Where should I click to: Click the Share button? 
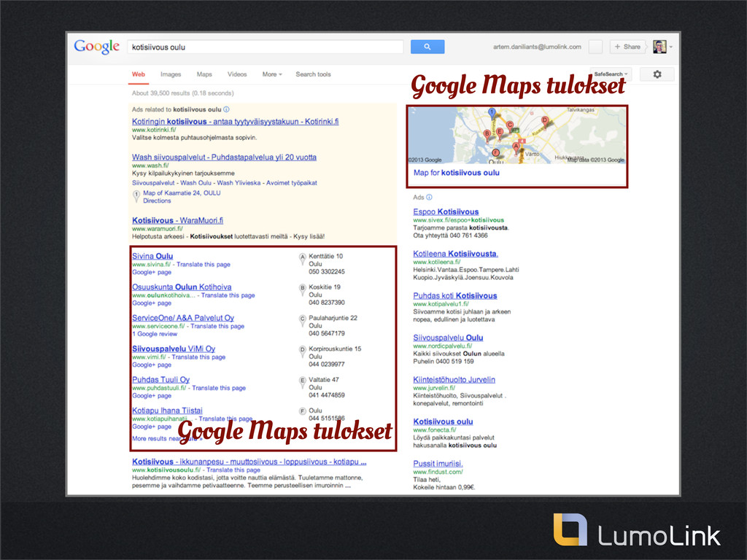pyautogui.click(x=627, y=47)
